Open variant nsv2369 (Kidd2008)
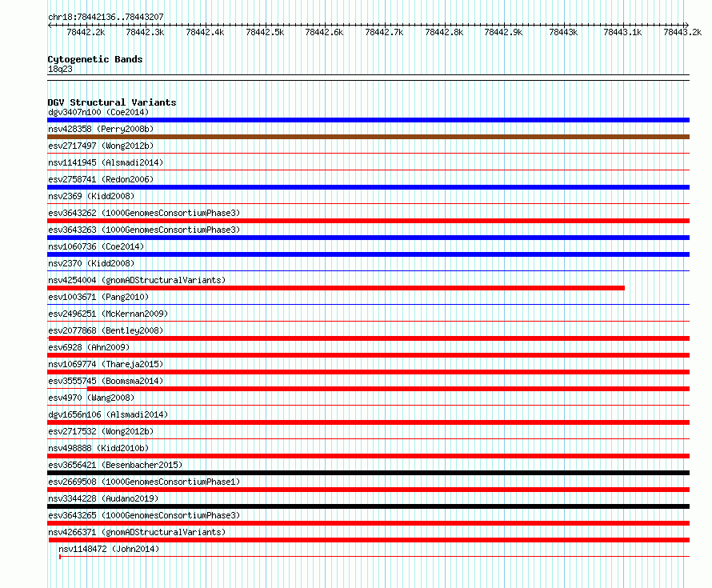Image resolution: width=712 pixels, height=588 pixels. pos(91,196)
